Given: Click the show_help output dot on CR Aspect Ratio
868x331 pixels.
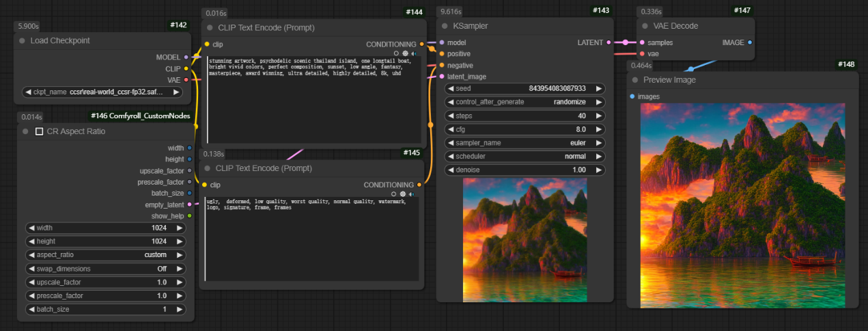Looking at the screenshot, I should [189, 216].
